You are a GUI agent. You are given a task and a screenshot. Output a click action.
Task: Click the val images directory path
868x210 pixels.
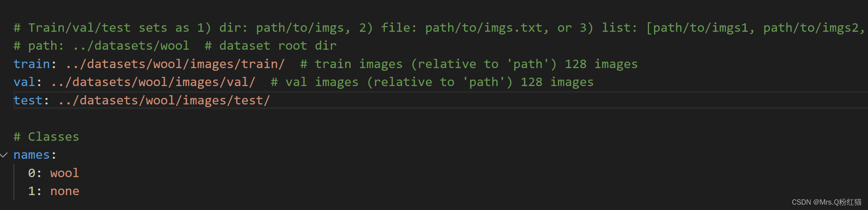153,82
